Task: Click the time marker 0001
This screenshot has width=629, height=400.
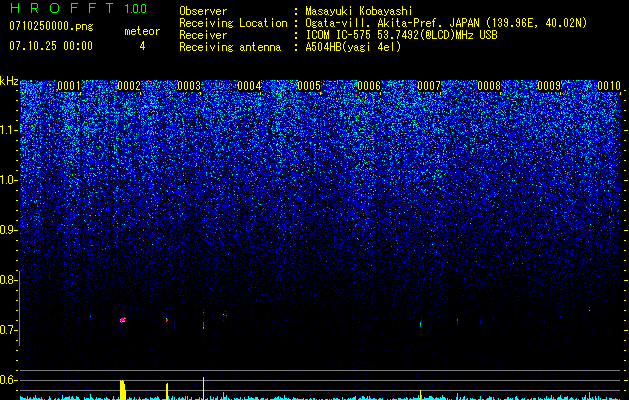Action: click(x=69, y=86)
